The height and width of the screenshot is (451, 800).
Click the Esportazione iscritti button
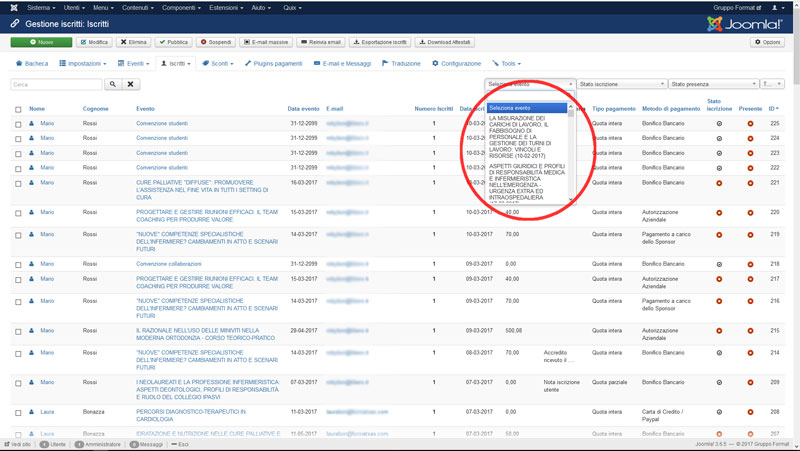[x=380, y=42]
